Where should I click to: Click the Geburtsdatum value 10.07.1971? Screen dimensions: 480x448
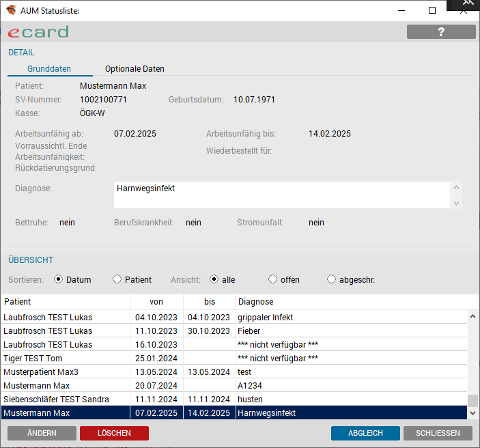254,100
